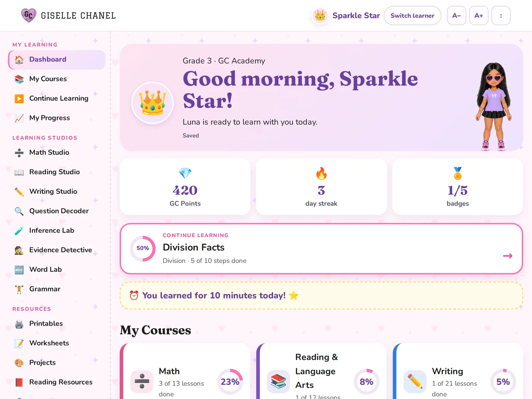The width and height of the screenshot is (532, 399).
Task: Open My Courses in sidebar
Action: pos(57,79)
